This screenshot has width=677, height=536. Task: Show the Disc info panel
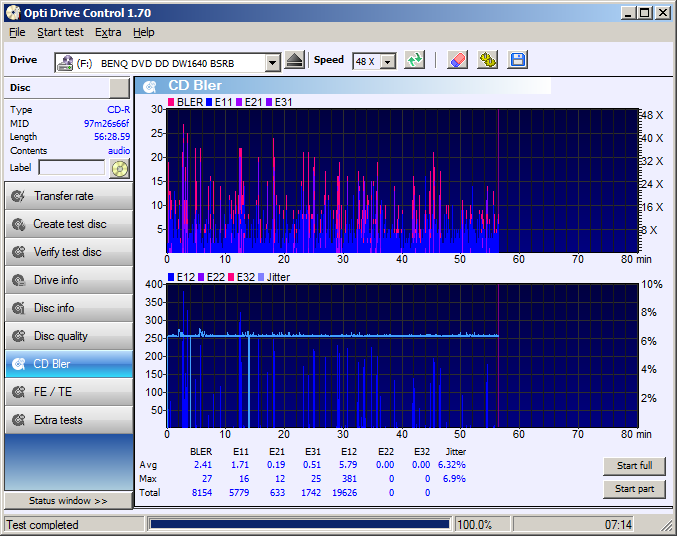coord(69,308)
